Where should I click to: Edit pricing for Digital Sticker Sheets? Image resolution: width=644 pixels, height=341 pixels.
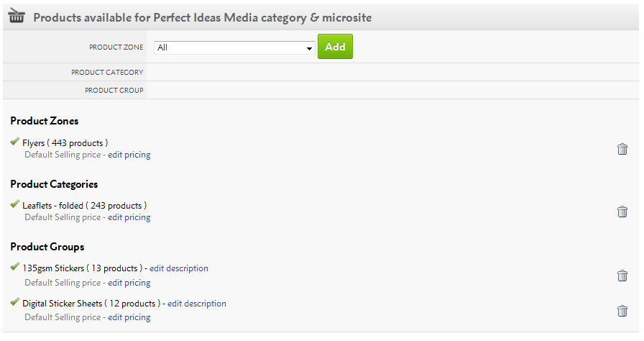tap(129, 317)
